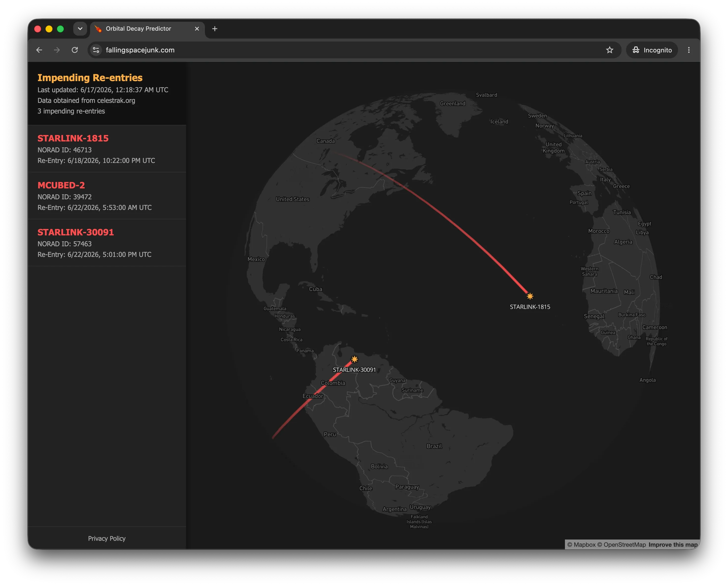Expand the tab search dropdown chevron
Image resolution: width=728 pixels, height=586 pixels.
pyautogui.click(x=80, y=29)
